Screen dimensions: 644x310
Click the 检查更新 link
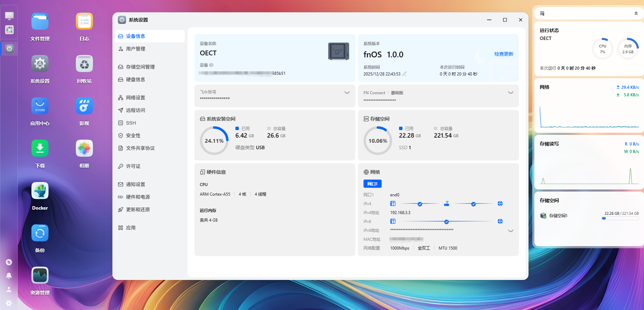pyautogui.click(x=504, y=54)
